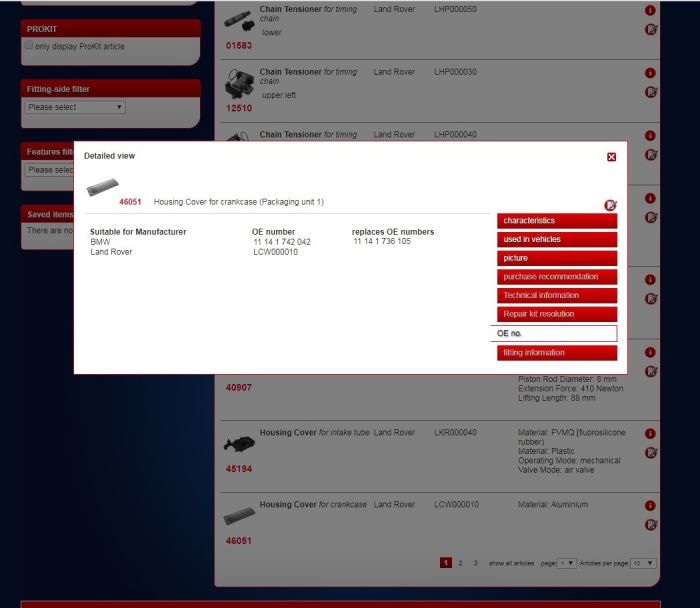The height and width of the screenshot is (608, 700).
Task: Click BMW under Suitable for Manufacturer
Action: point(100,242)
